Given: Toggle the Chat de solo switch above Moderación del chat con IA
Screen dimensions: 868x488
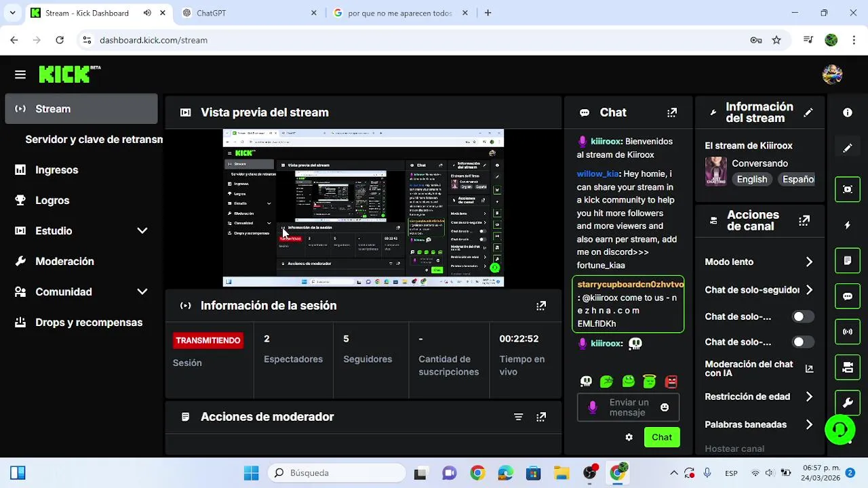Looking at the screenshot, I should coord(803,342).
